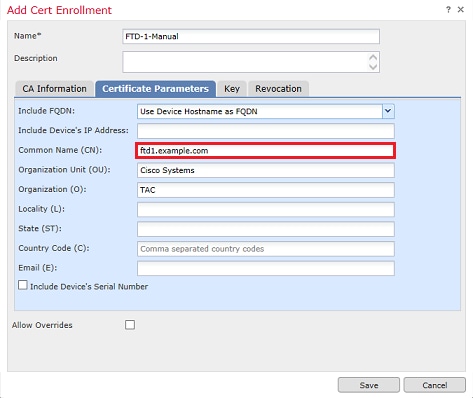Click the Include FQDN label

pyautogui.click(x=46, y=111)
